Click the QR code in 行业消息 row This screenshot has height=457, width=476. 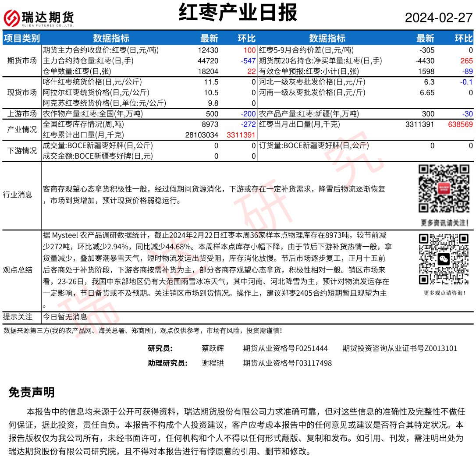[x=444, y=188]
